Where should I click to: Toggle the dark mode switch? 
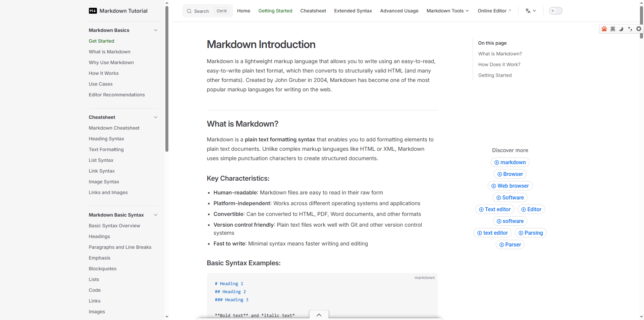(x=555, y=11)
